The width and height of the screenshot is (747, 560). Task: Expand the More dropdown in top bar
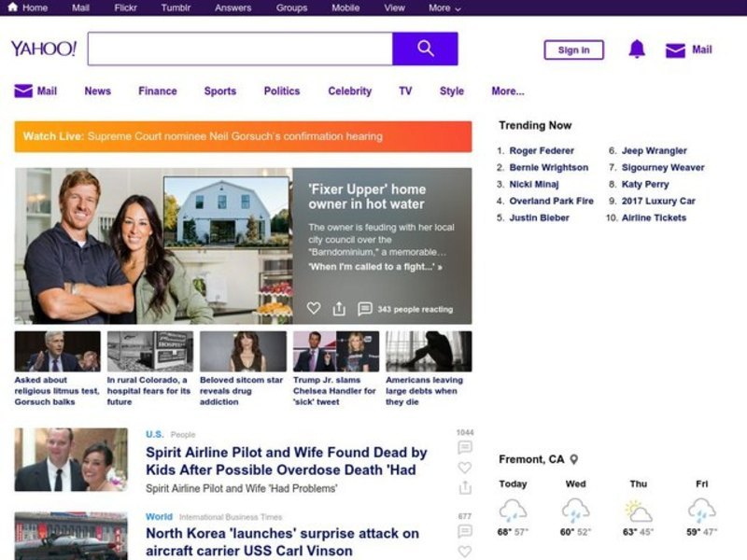(444, 7)
